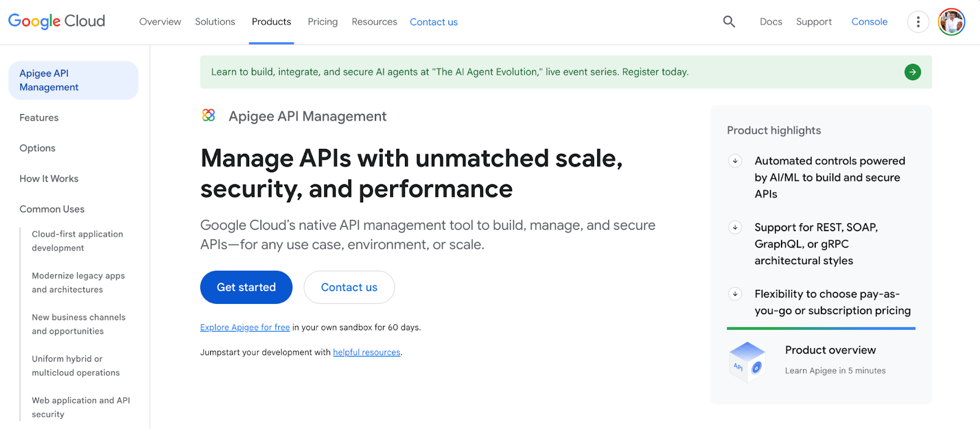Expand Automated controls powered by AI/ML highlight
The height and width of the screenshot is (429, 980).
[x=735, y=161]
